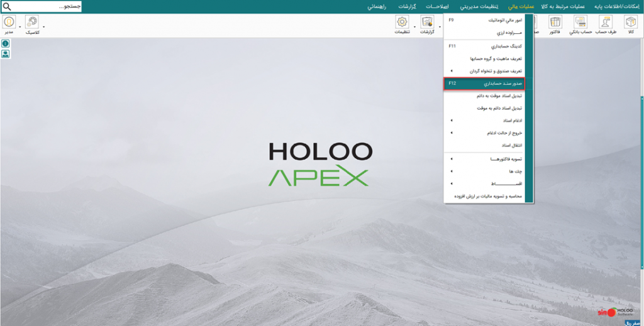Open the طرف حساب toolbar icon
This screenshot has height=326, width=644.
tap(606, 22)
